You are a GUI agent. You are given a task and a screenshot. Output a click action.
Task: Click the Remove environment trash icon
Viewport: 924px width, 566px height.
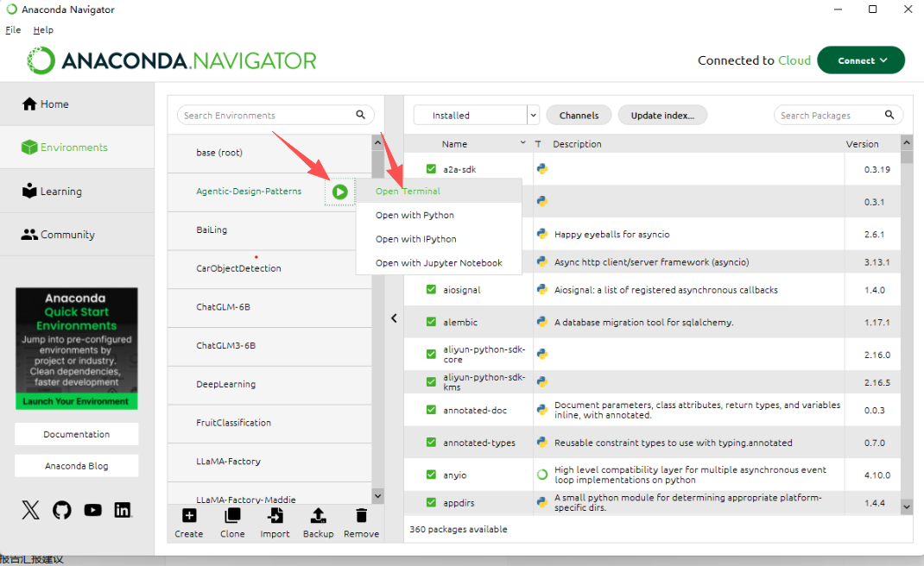[x=361, y=516]
